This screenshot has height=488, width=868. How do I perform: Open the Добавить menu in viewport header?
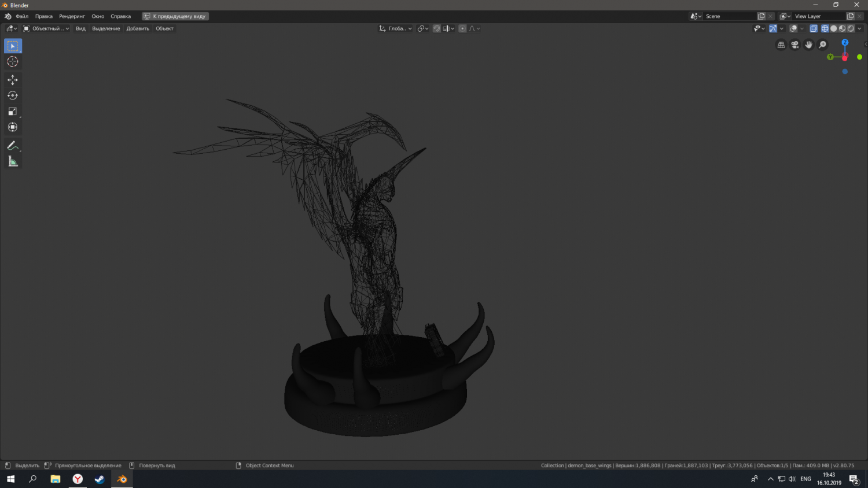pyautogui.click(x=138, y=28)
